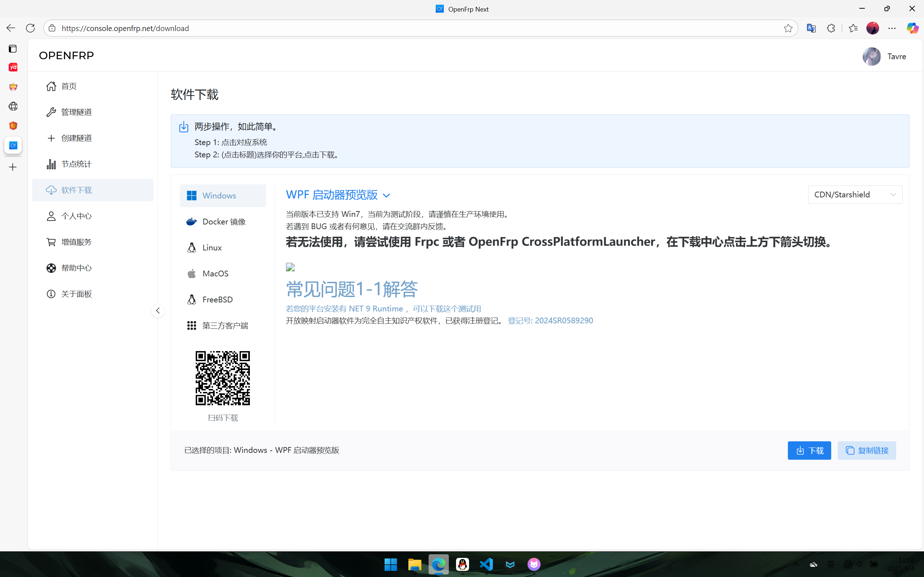924x577 pixels.
Task: Open the browser profile avatar
Action: click(872, 28)
